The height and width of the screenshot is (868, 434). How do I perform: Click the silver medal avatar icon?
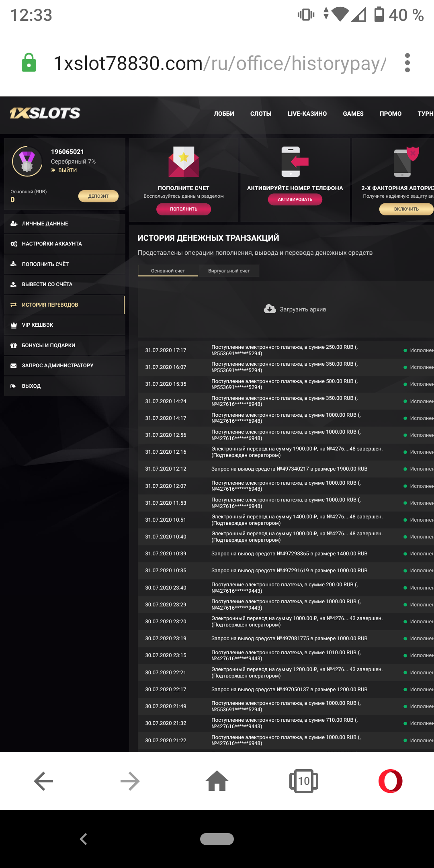(x=27, y=162)
